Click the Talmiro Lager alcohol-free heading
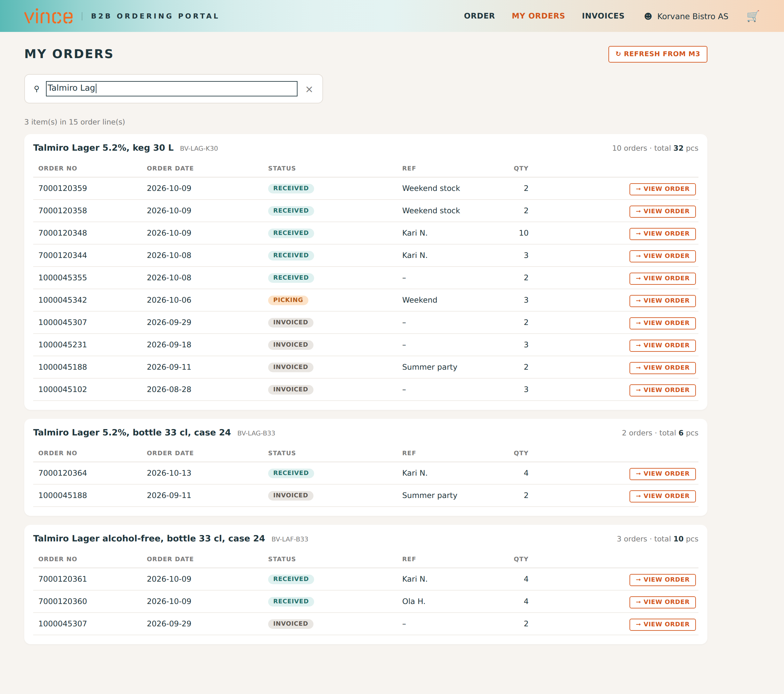 149,538
